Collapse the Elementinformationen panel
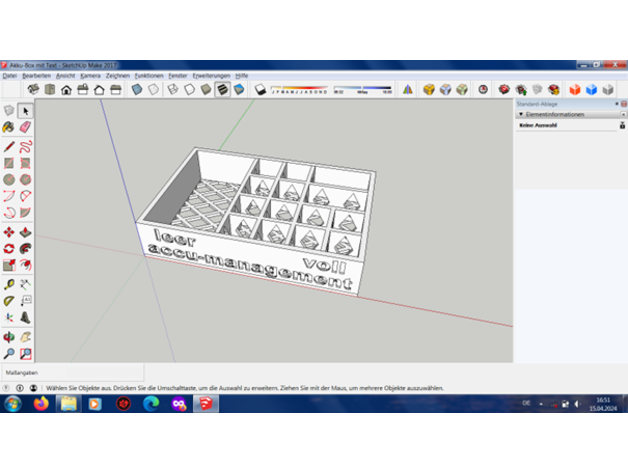628x472 pixels. coord(520,114)
